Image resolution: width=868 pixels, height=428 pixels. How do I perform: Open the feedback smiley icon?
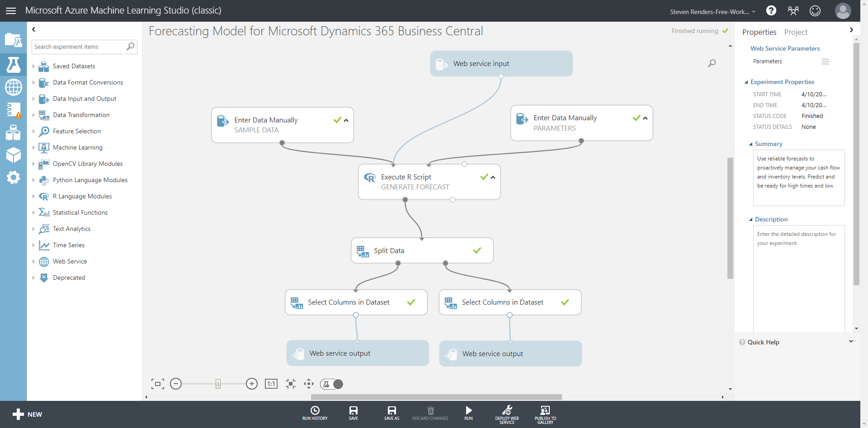click(815, 10)
